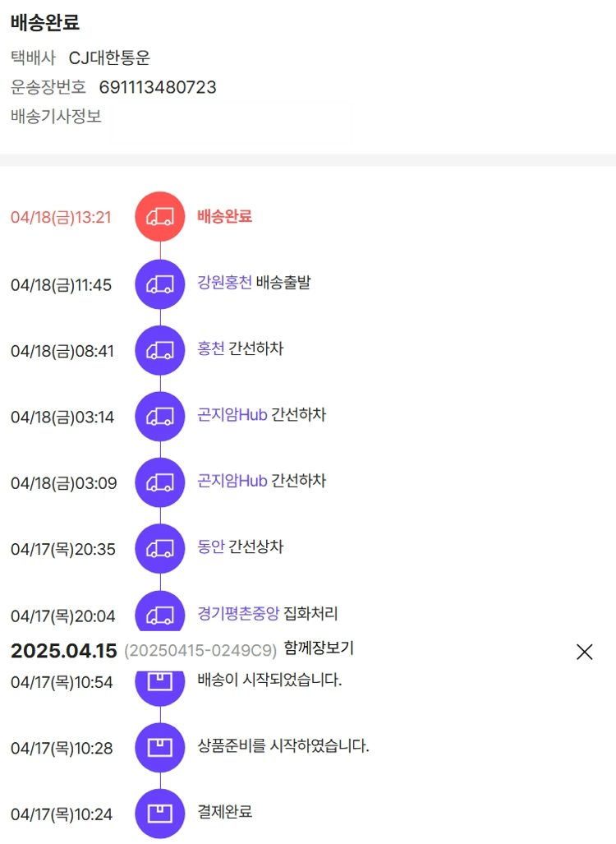
Task: Click the truck icon at 04/18 03:09
Action: click(160, 482)
